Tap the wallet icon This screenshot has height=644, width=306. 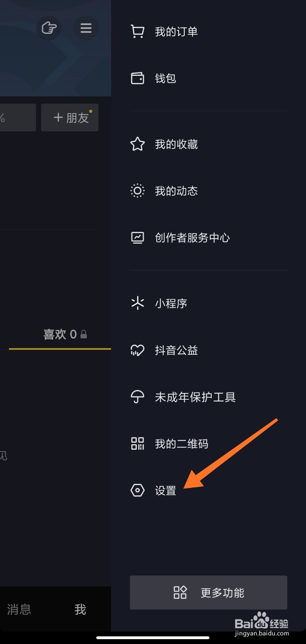coord(137,78)
